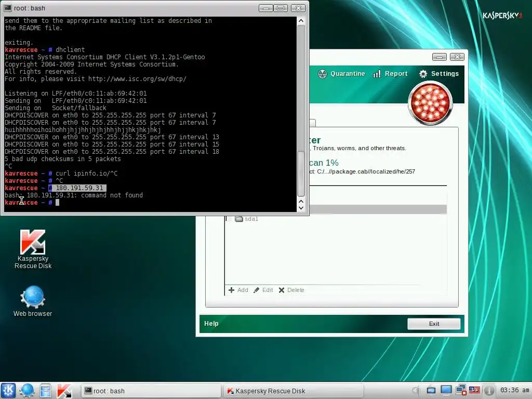Viewport: 532px width, 399px height.
Task: Delete the selected scan object
Action: click(x=291, y=290)
